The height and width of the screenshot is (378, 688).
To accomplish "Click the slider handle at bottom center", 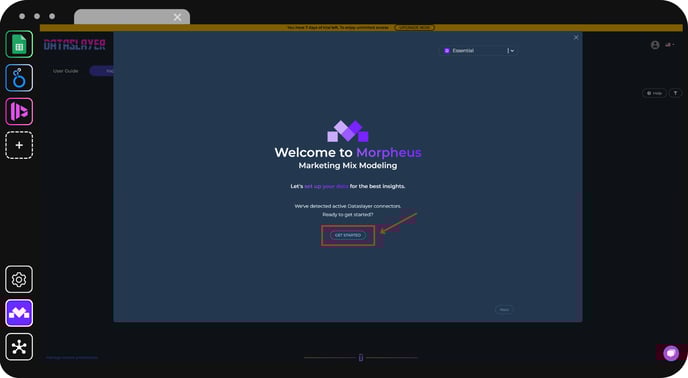I will 361,357.
